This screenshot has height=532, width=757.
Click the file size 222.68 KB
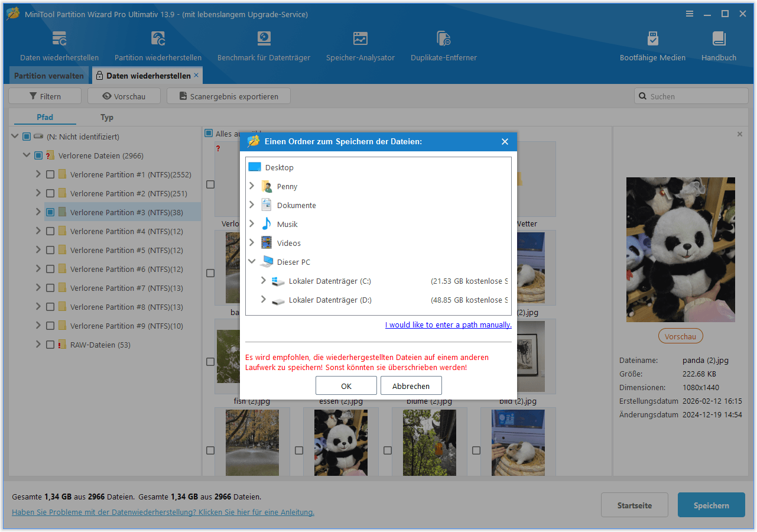699,374
